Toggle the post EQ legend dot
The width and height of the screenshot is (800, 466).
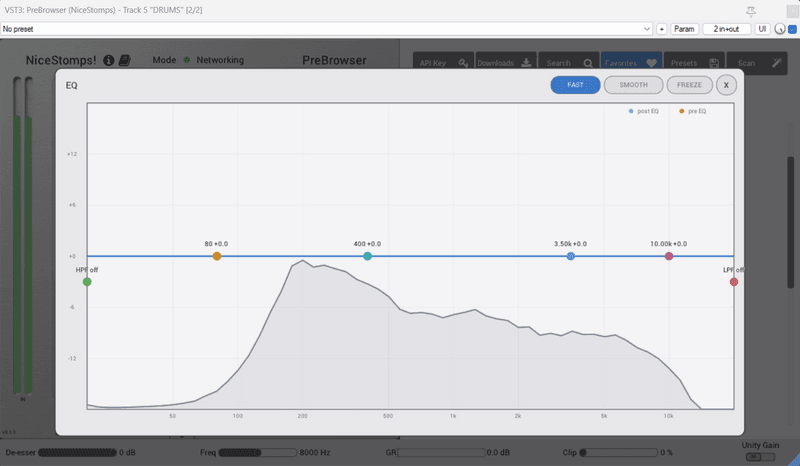pyautogui.click(x=631, y=111)
